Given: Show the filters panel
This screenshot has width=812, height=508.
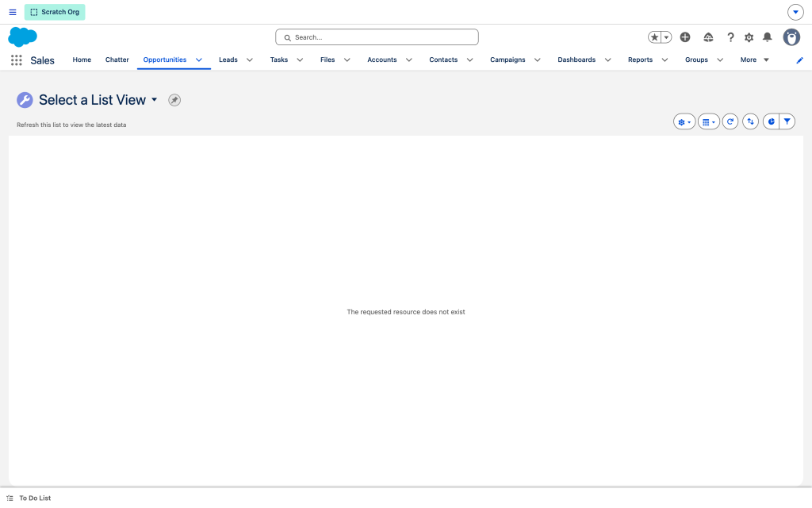Looking at the screenshot, I should click(787, 121).
